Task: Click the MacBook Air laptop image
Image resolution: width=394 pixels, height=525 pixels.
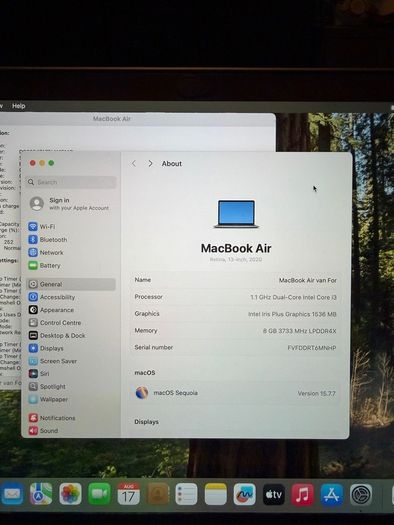Action: point(236,214)
